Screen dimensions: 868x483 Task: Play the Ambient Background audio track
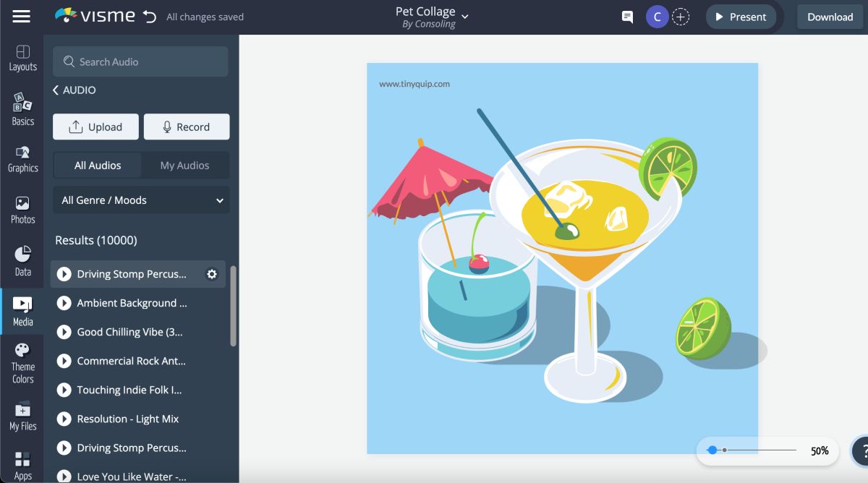64,303
